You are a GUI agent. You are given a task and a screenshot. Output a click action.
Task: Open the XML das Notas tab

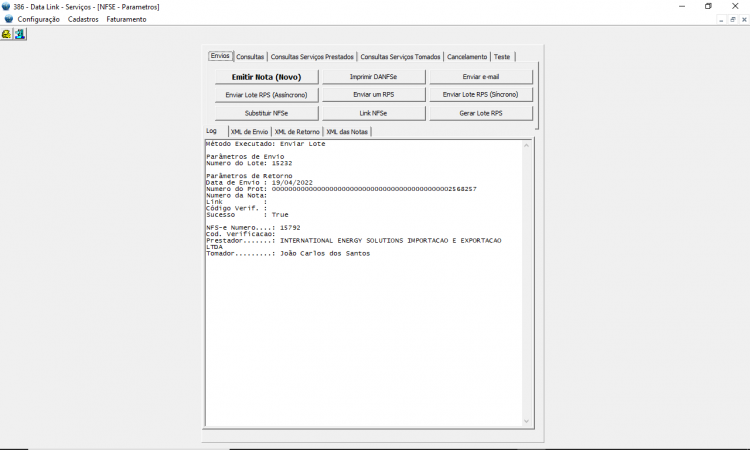(x=347, y=132)
